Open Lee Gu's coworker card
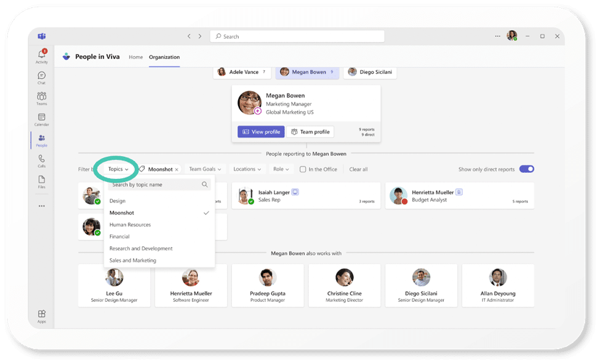Screen dimensions: 600x364 (x=114, y=286)
